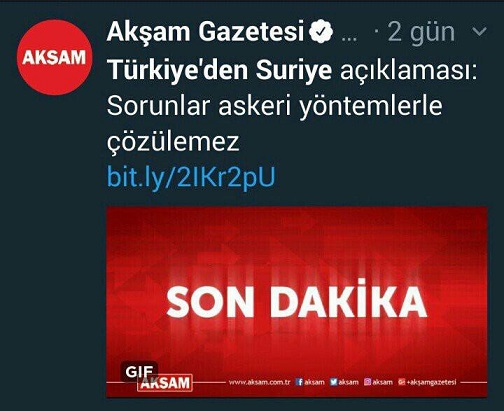
Task: Click the Twitter bird icon in the banner
Action: click(334, 382)
